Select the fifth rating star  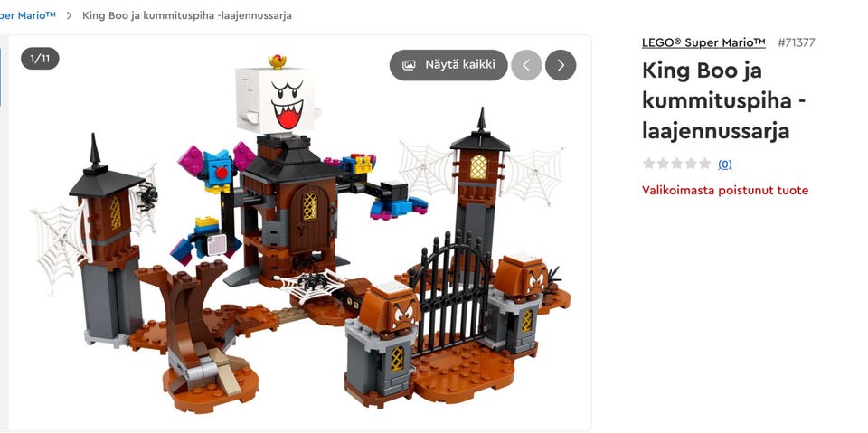click(704, 164)
